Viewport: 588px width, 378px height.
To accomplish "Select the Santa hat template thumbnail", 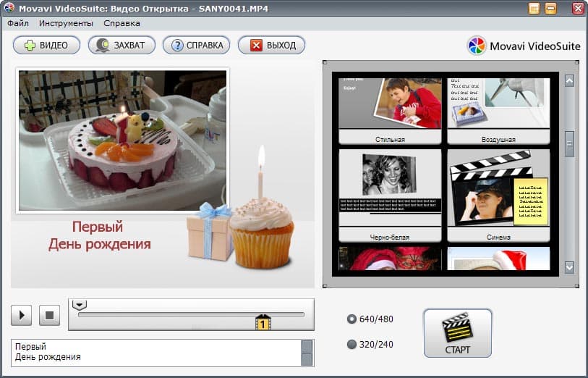I will 498,259.
